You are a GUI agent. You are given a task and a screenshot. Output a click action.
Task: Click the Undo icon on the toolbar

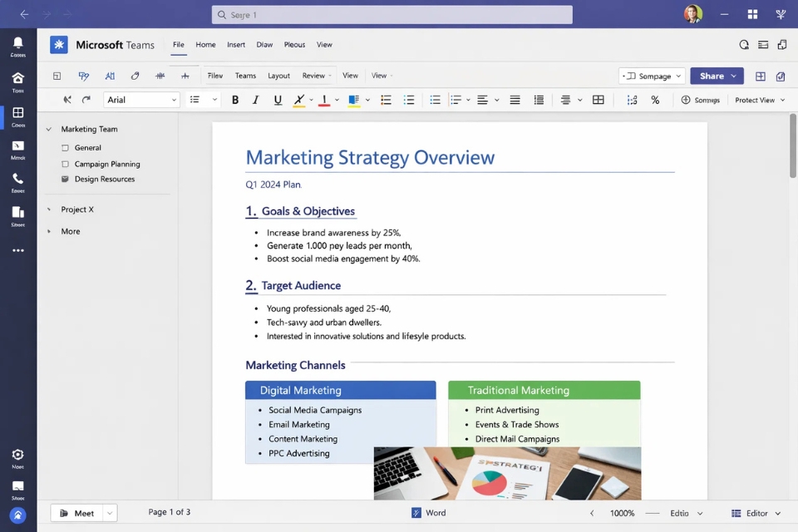[66, 99]
